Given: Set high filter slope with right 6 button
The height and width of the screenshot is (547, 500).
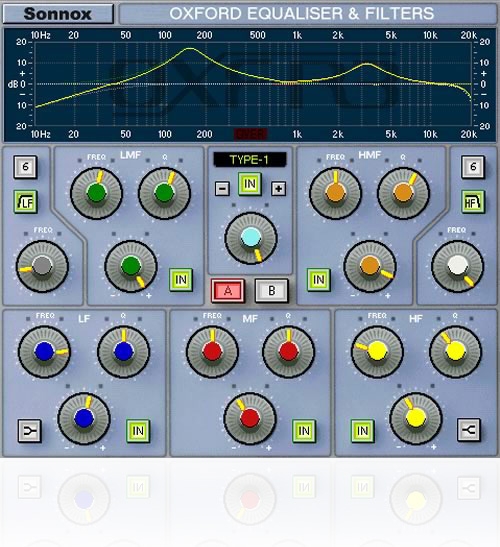Looking at the screenshot, I should (x=473, y=167).
